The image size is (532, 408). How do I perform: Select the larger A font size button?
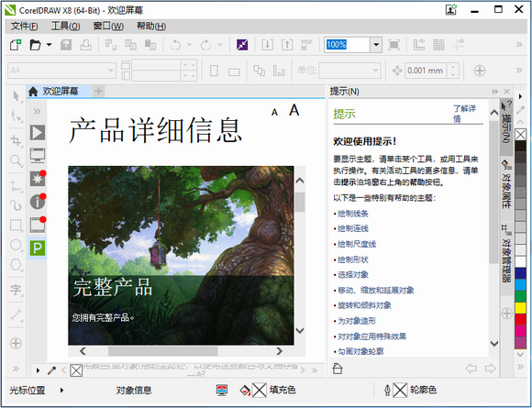click(294, 110)
